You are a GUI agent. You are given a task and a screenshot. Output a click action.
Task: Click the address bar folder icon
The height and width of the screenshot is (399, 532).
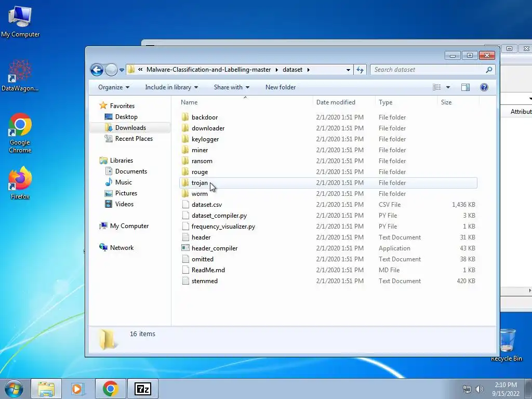[131, 70]
